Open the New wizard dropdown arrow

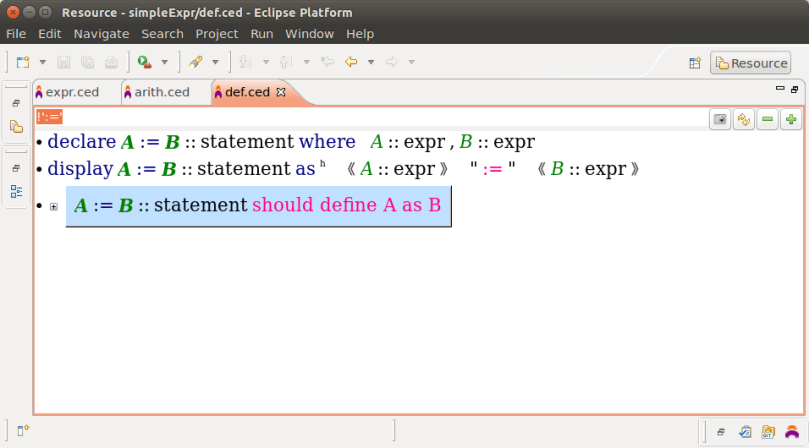(x=42, y=62)
